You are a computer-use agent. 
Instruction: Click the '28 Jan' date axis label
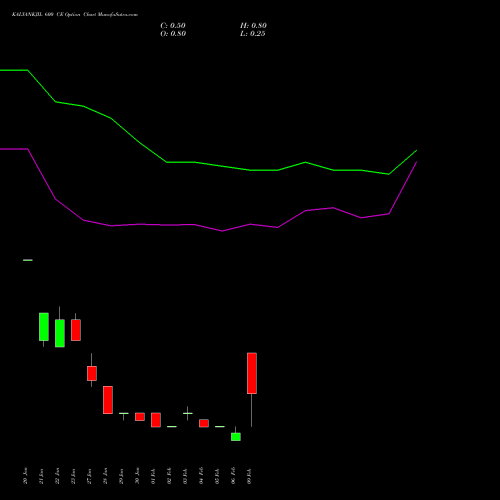pos(105,476)
